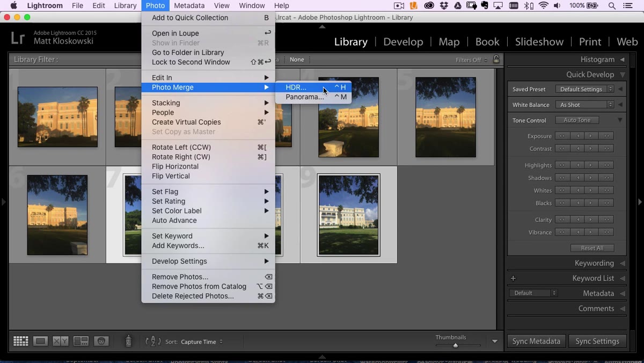Select Rotate Left (CCW) menu item
Screen dimensions: 644x363
(208, 147)
